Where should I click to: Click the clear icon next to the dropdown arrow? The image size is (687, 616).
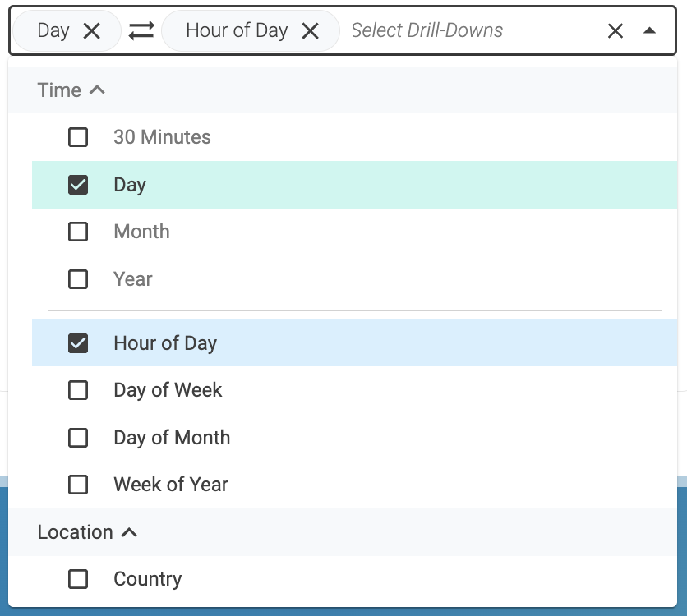[x=616, y=30]
